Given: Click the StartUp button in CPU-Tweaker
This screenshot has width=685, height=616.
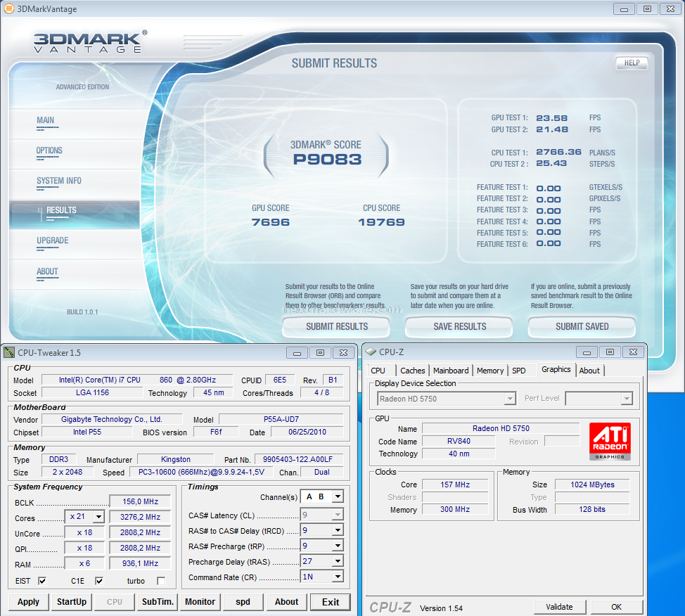Looking at the screenshot, I should coord(72,601).
